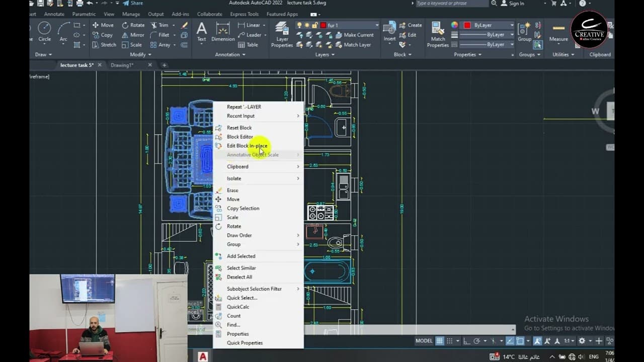
Task: Open the ByLayer color dropdown
Action: tap(512, 25)
